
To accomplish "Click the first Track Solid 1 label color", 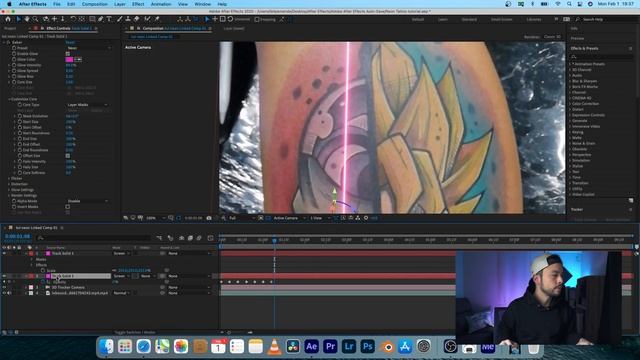I will [x=31, y=253].
